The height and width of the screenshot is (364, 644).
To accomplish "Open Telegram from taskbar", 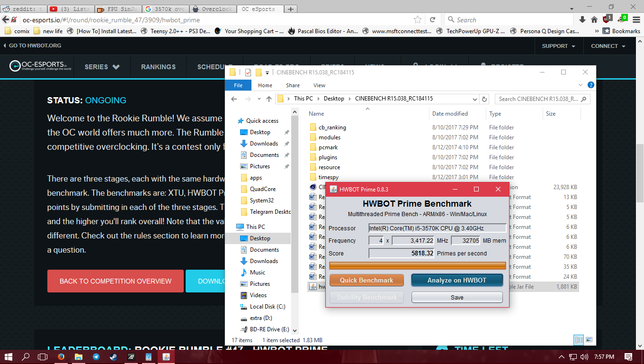I will [96, 356].
